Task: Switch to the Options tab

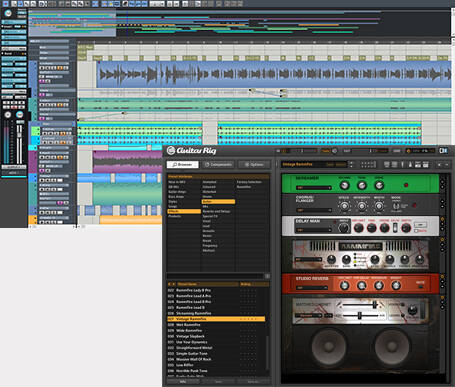Action: click(x=254, y=165)
